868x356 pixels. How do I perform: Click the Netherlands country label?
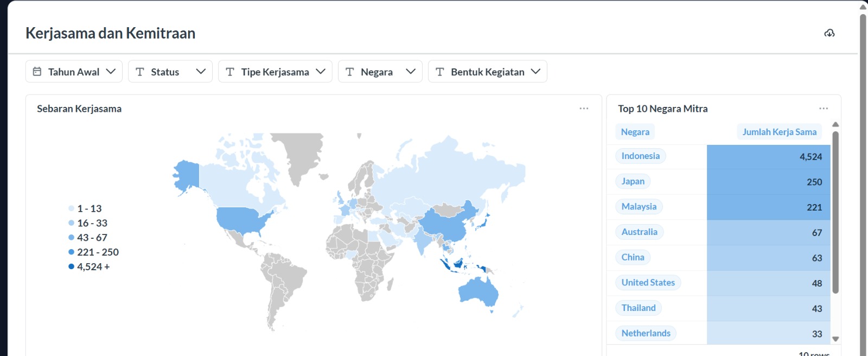[646, 333]
